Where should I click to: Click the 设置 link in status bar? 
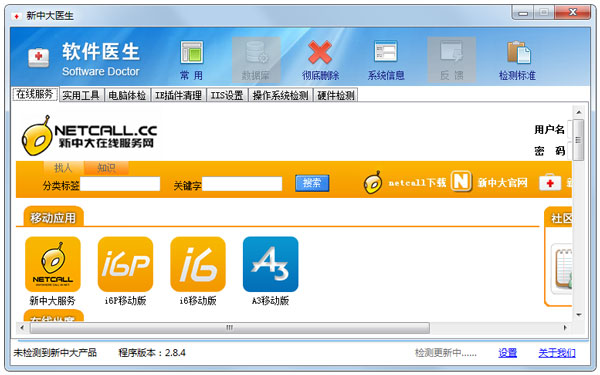(508, 353)
